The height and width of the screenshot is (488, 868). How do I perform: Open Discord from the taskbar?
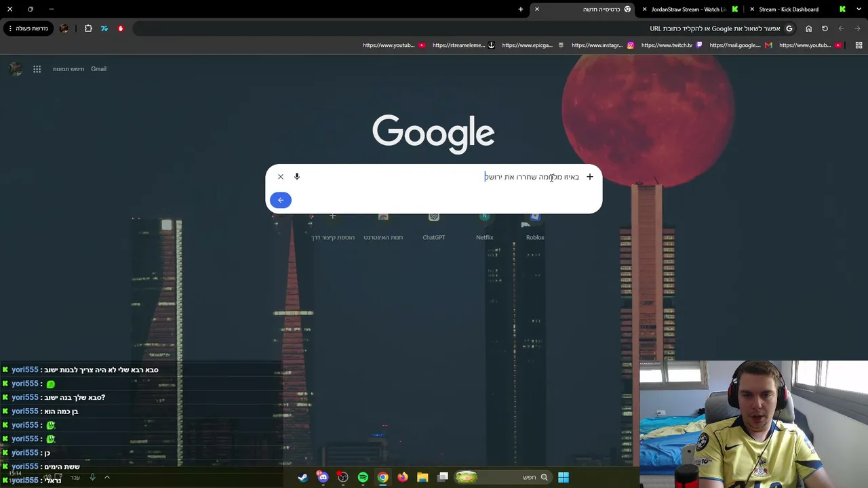(323, 477)
